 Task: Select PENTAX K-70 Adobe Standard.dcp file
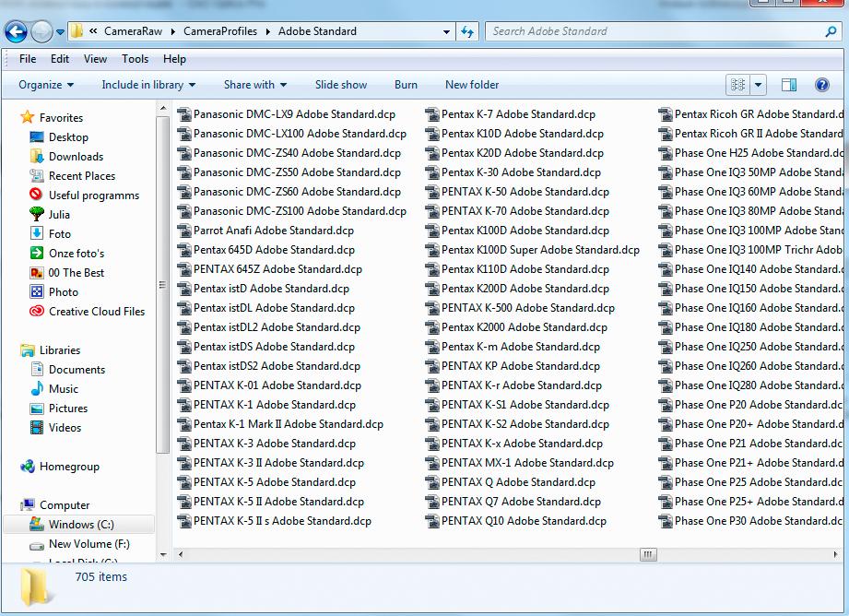[x=518, y=211]
